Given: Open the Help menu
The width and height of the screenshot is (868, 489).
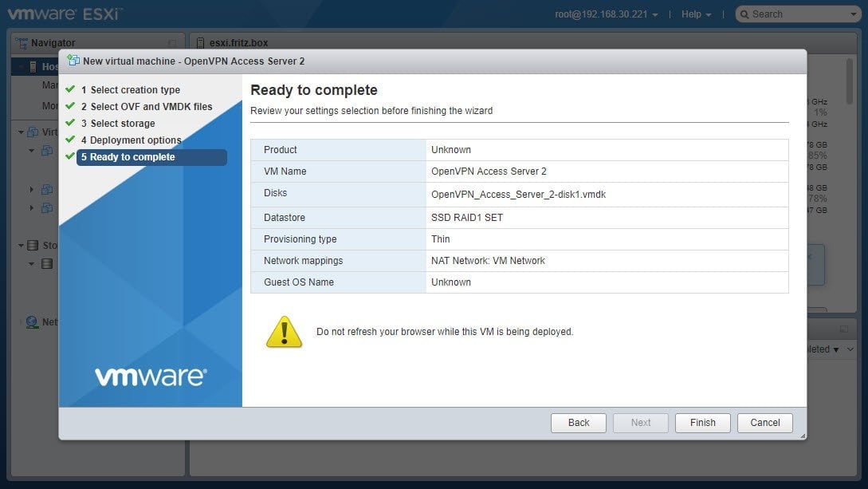Looking at the screenshot, I should [695, 14].
